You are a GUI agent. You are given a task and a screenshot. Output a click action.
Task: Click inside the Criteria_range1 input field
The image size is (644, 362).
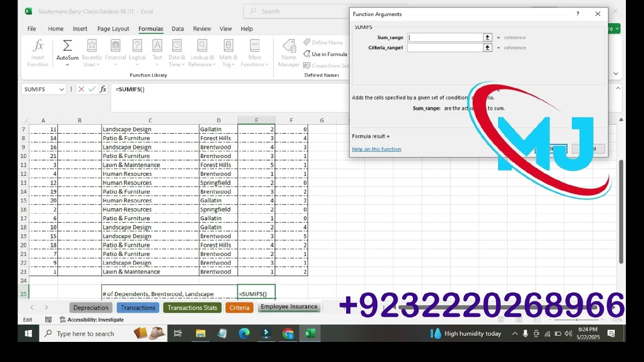click(445, 48)
